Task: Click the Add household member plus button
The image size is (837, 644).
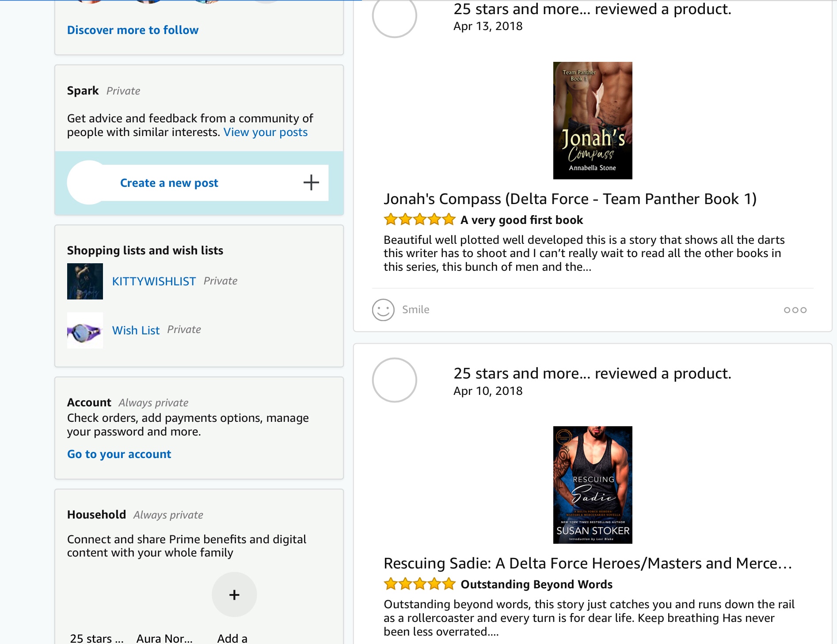Action: 234,595
